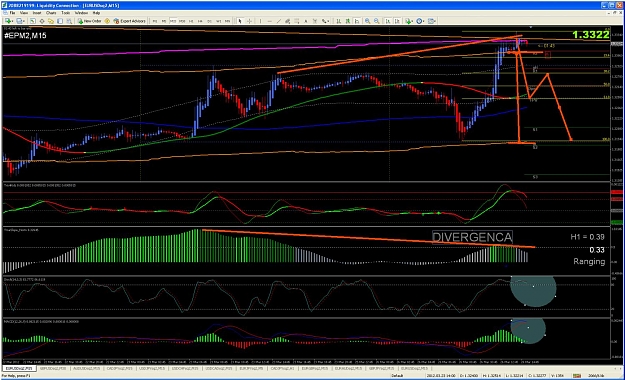Open the File menu

12,13
